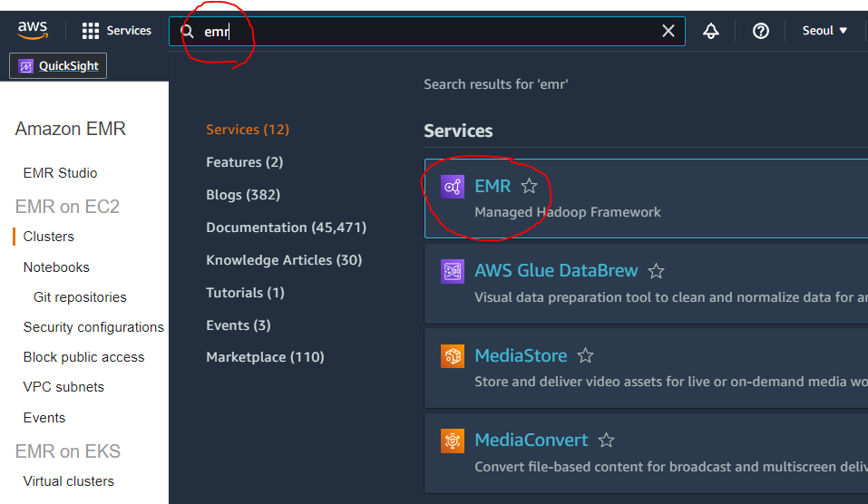
Task: Select the Tutorials (1) filter
Action: click(245, 293)
